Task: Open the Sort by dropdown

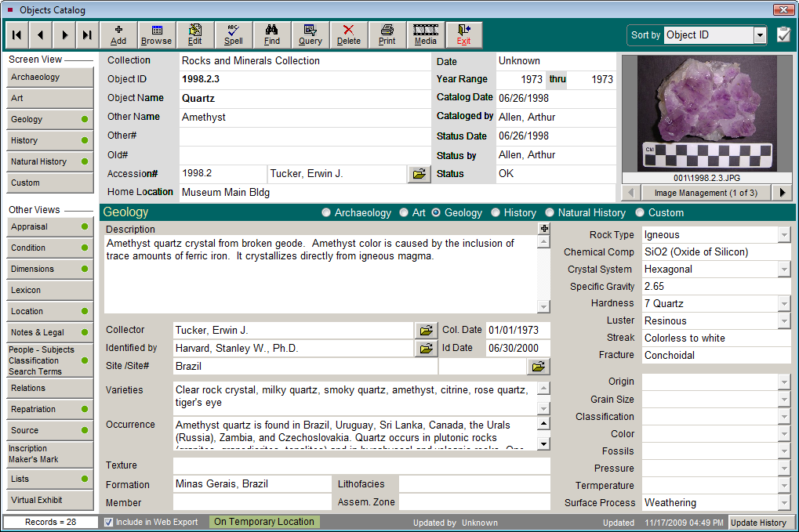Action: [x=757, y=34]
